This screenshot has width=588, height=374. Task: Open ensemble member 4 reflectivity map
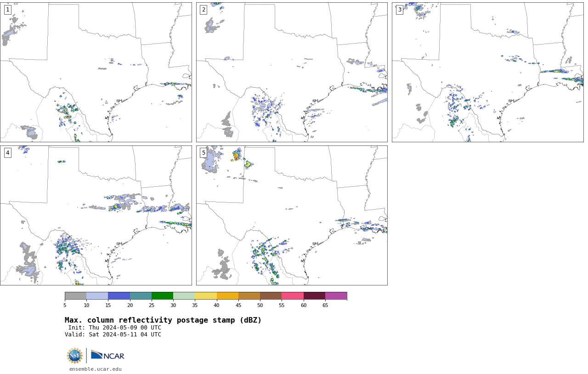pyautogui.click(x=96, y=215)
